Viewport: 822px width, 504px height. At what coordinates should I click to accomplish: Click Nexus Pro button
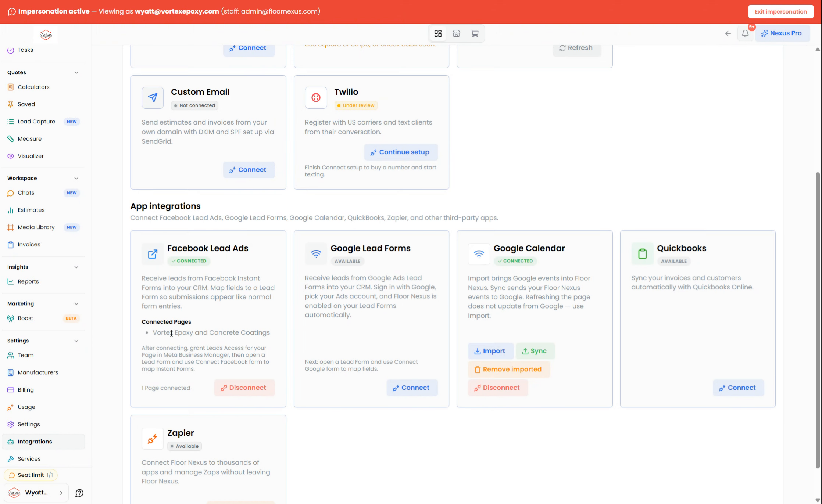click(782, 33)
